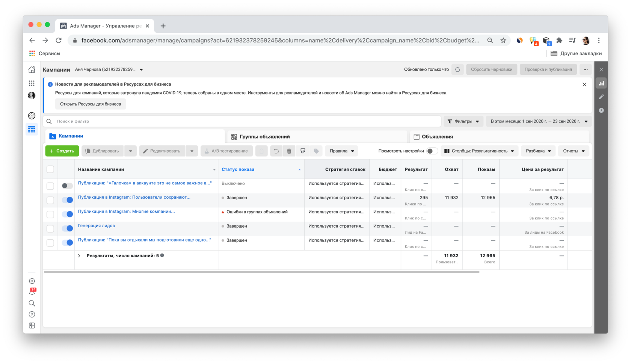
Task: Check the box for Пользователи сохраняют campaign
Action: [50, 200]
